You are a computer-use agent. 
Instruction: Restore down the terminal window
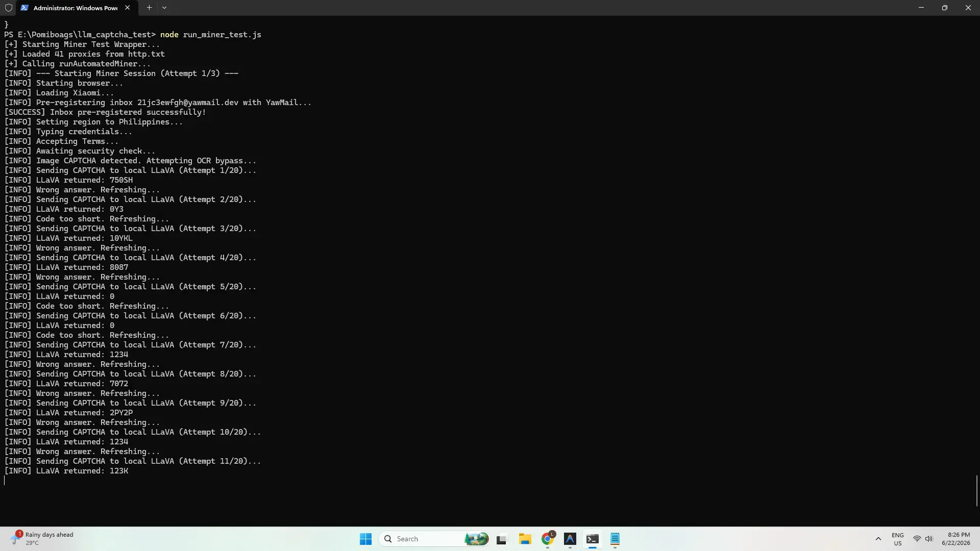click(945, 8)
